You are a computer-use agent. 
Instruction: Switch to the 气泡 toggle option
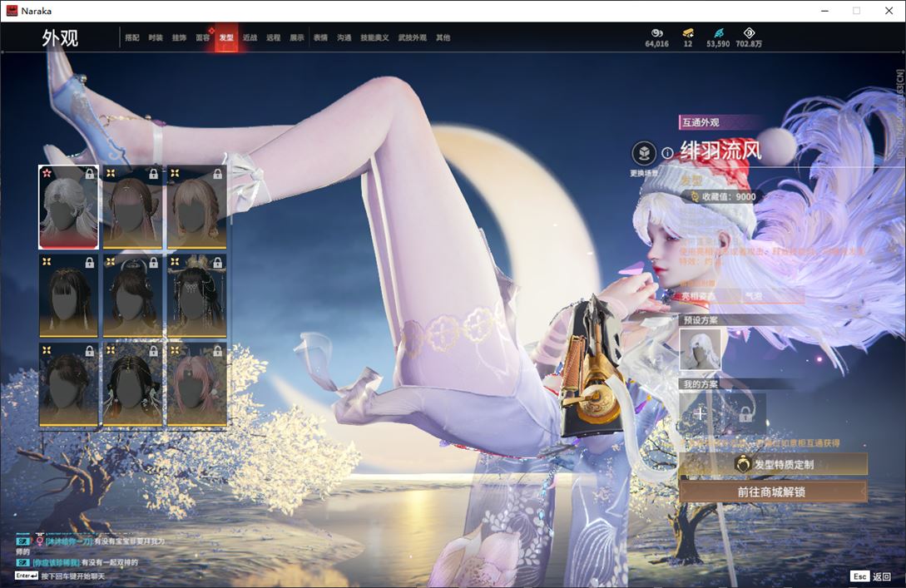(x=772, y=297)
